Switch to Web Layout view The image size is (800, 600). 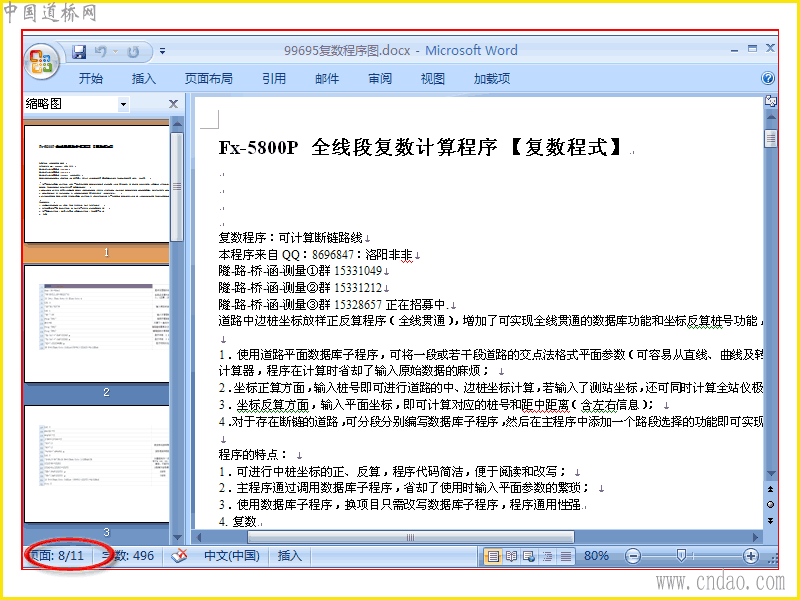tap(529, 556)
